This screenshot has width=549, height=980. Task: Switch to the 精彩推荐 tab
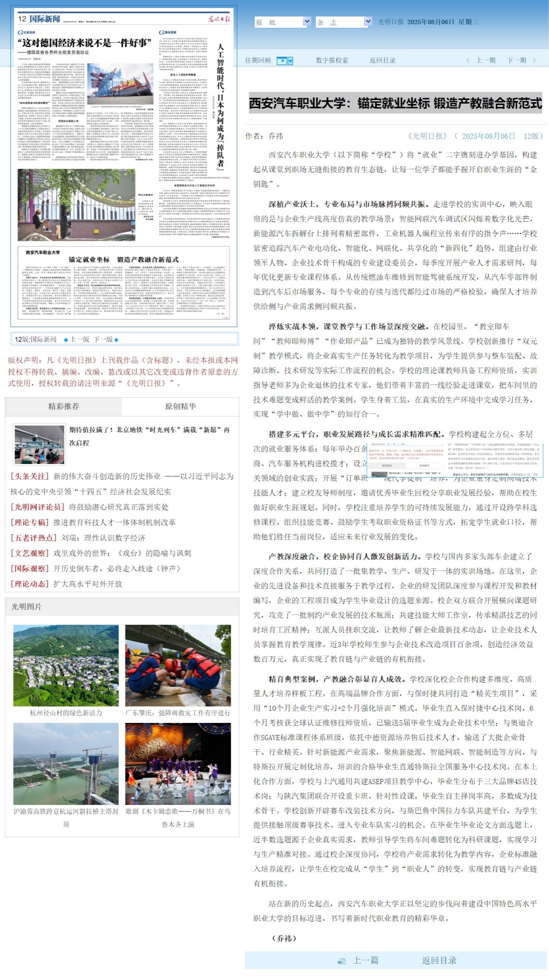[63, 406]
